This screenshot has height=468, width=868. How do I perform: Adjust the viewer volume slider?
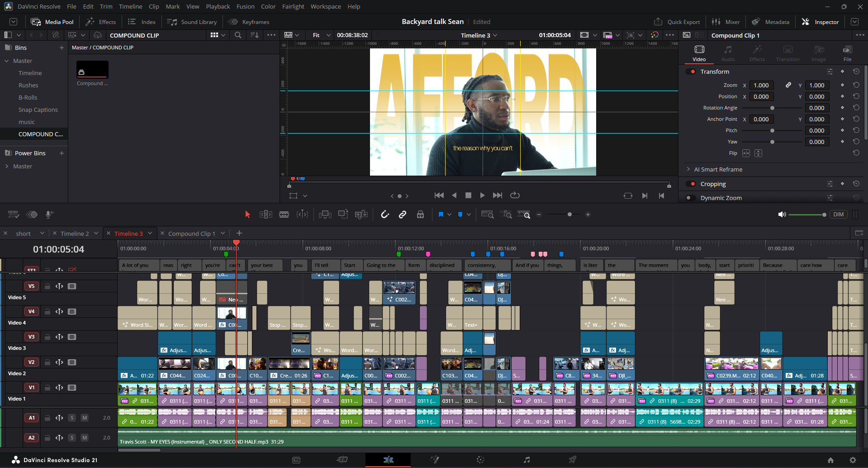806,215
